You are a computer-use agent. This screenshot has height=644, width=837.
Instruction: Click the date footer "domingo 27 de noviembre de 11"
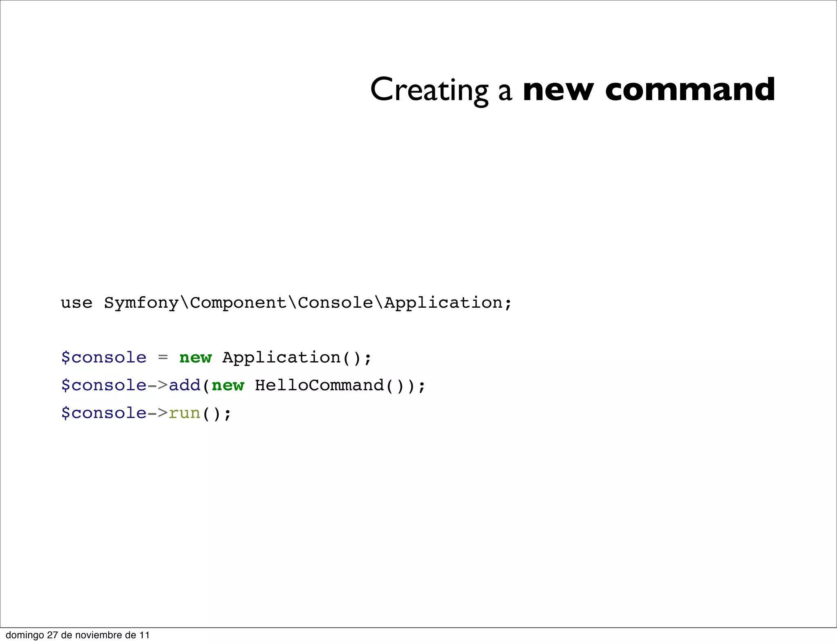pyautogui.click(x=78, y=635)
